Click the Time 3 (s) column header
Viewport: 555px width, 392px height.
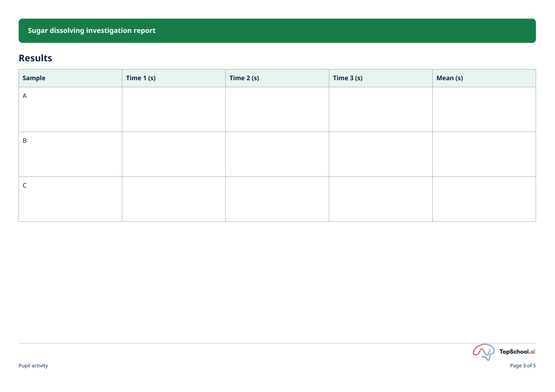pyautogui.click(x=381, y=78)
